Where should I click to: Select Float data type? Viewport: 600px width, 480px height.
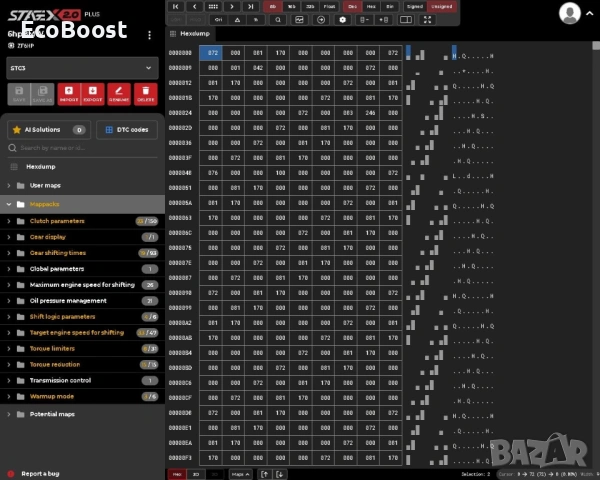point(329,7)
